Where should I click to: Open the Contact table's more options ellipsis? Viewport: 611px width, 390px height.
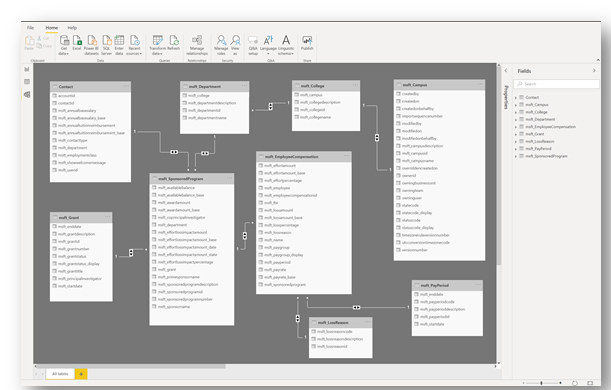[x=126, y=86]
